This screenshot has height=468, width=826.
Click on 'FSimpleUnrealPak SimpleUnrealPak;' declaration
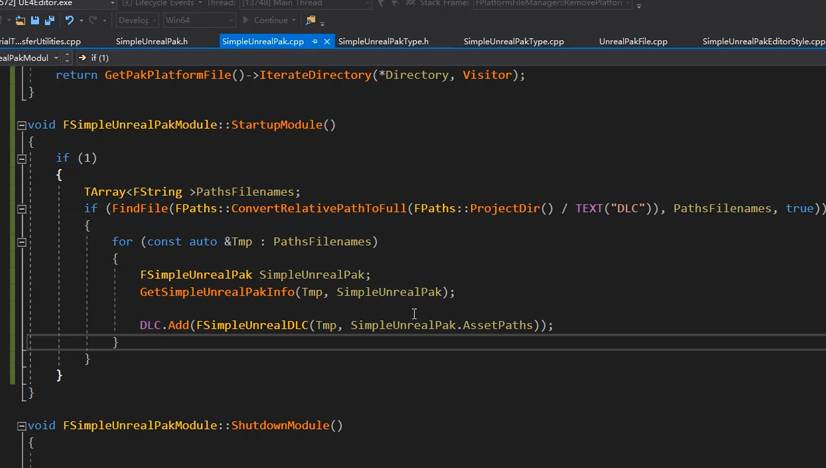pos(255,275)
